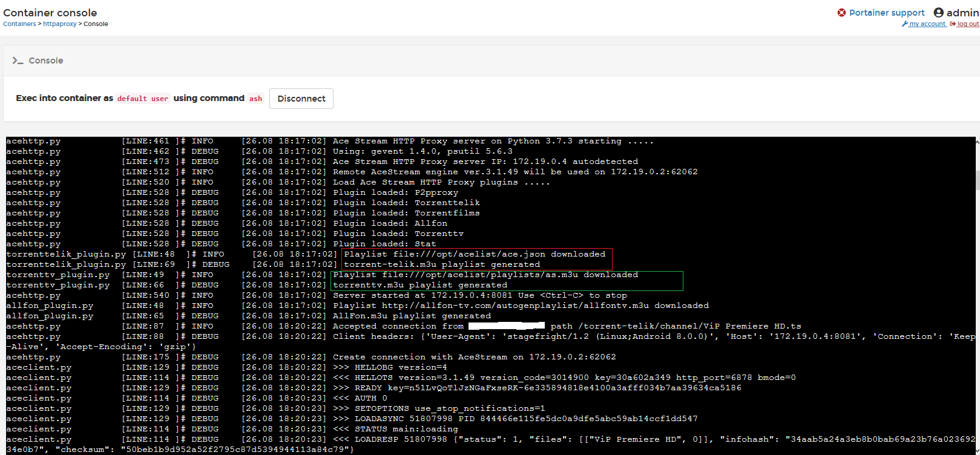Click 'Plugin loaded: Torrentfilms' in the console
Image resolution: width=980 pixels, height=455 pixels.
click(406, 213)
